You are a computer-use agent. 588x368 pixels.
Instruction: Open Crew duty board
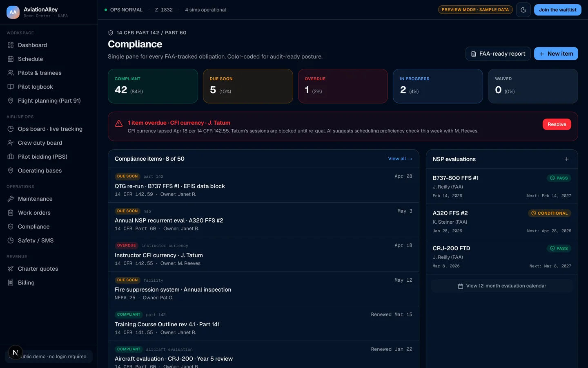[49, 143]
